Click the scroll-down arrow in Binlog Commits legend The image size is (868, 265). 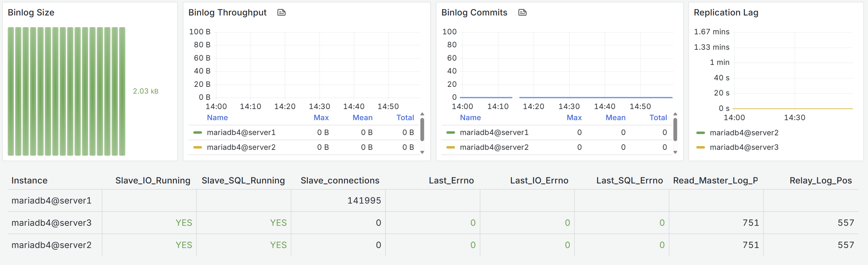[675, 152]
